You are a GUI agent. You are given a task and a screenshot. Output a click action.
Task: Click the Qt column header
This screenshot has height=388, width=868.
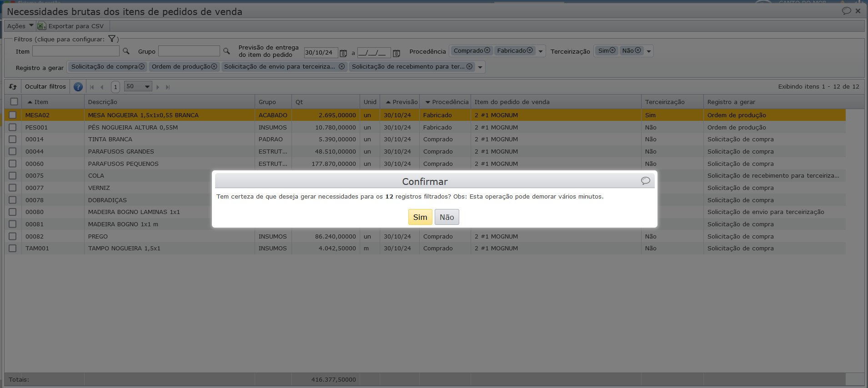click(x=326, y=102)
